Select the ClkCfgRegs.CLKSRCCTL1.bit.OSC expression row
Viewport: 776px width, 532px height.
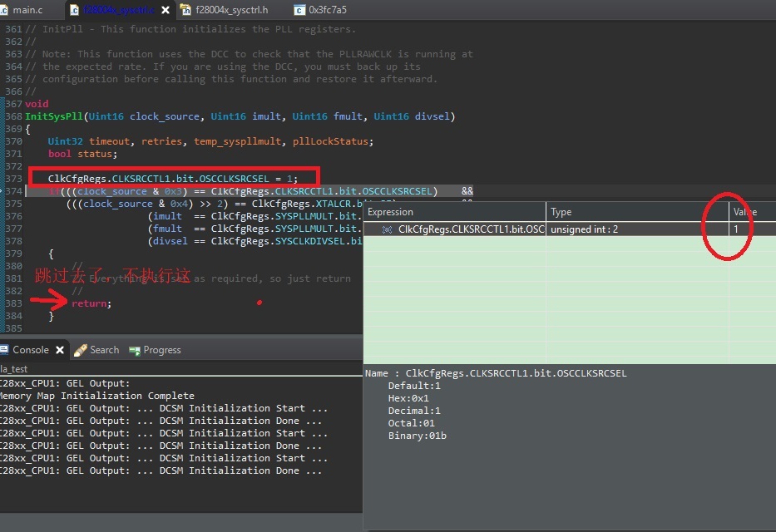click(x=570, y=229)
